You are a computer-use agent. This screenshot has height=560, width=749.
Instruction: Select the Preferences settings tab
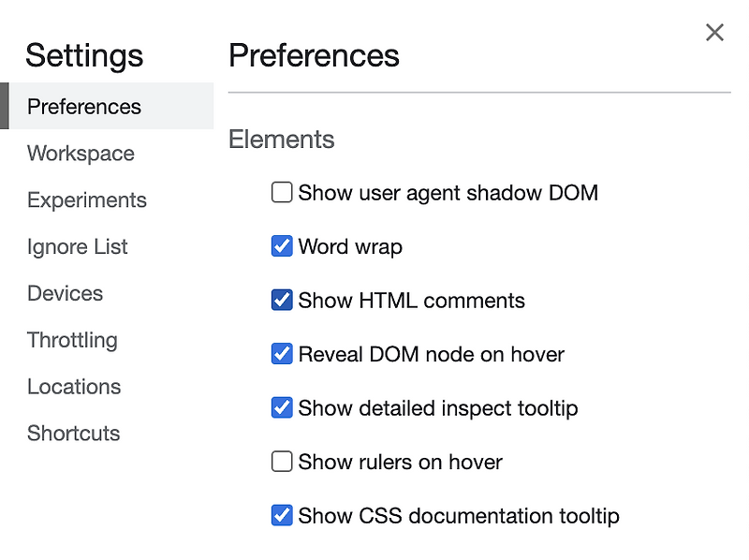coord(84,107)
